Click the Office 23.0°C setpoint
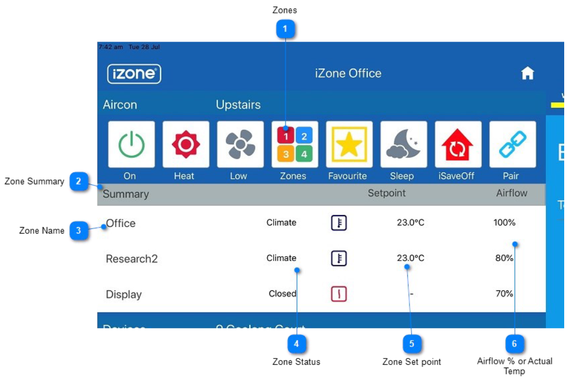 (x=411, y=223)
